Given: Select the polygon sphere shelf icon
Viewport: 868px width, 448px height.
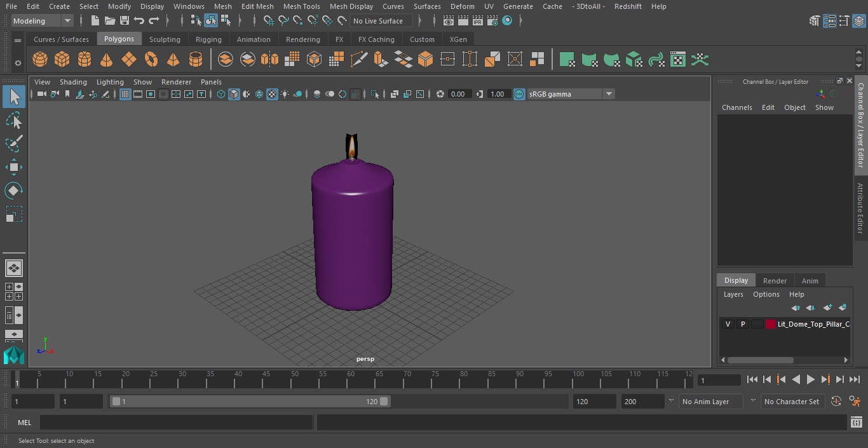Looking at the screenshot, I should coord(40,60).
